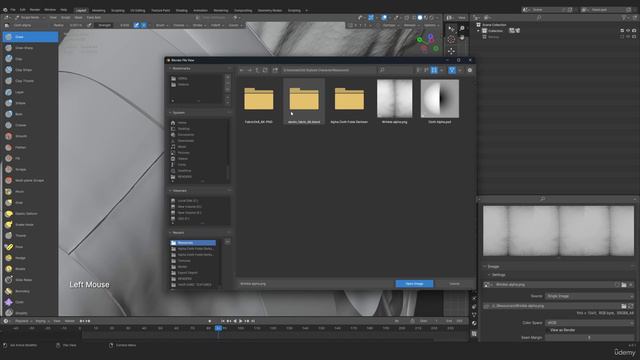Select the Multi-plane Scrape brush
The height and width of the screenshot is (360, 640).
click(30, 180)
